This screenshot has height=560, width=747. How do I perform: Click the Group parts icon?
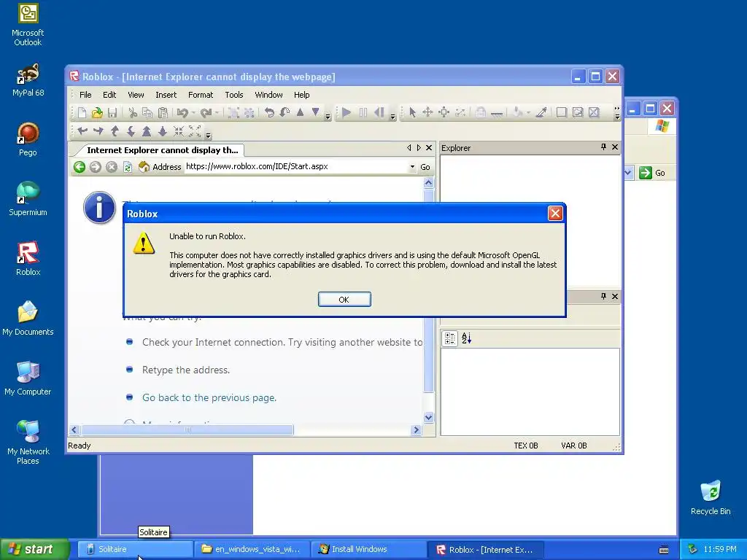tap(233, 112)
